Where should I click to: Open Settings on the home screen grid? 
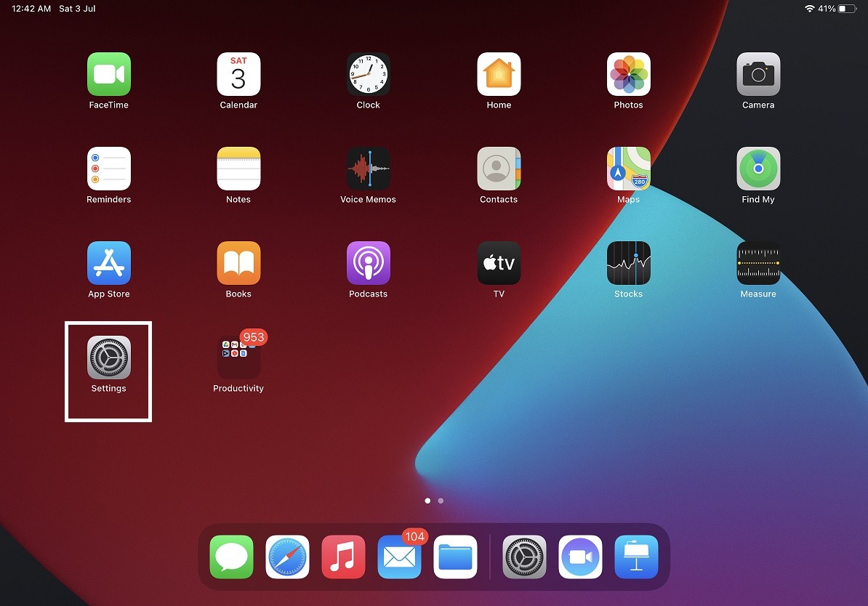(109, 357)
